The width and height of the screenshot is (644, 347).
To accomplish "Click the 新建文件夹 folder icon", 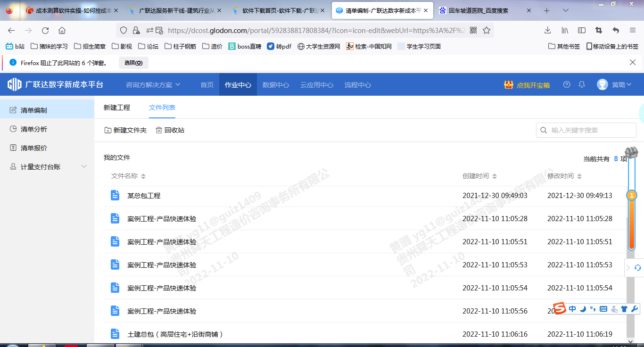I will click(107, 130).
